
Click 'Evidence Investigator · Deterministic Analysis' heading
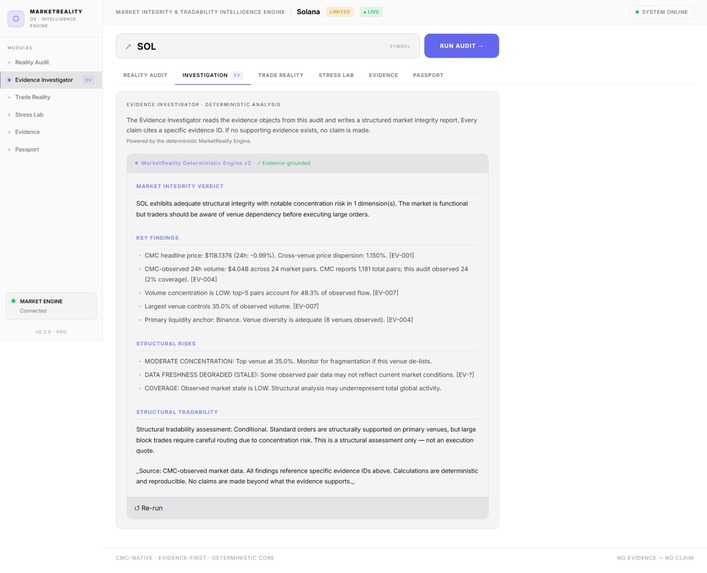203,105
